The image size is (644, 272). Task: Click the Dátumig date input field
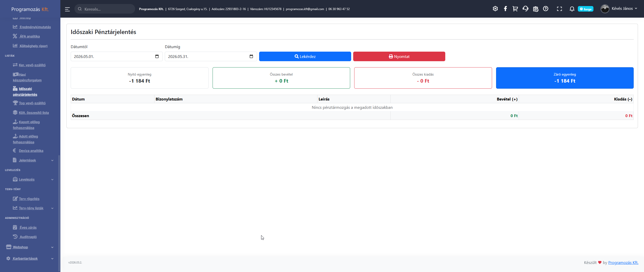pos(211,56)
